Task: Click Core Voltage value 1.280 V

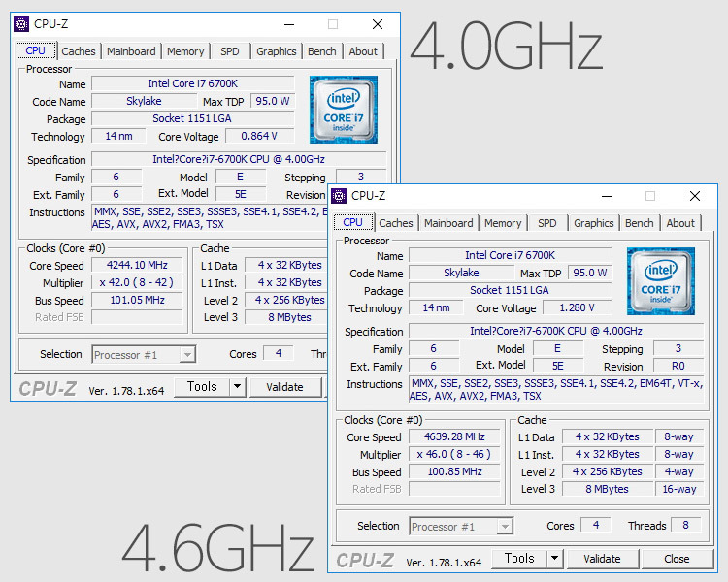Action: coord(578,307)
